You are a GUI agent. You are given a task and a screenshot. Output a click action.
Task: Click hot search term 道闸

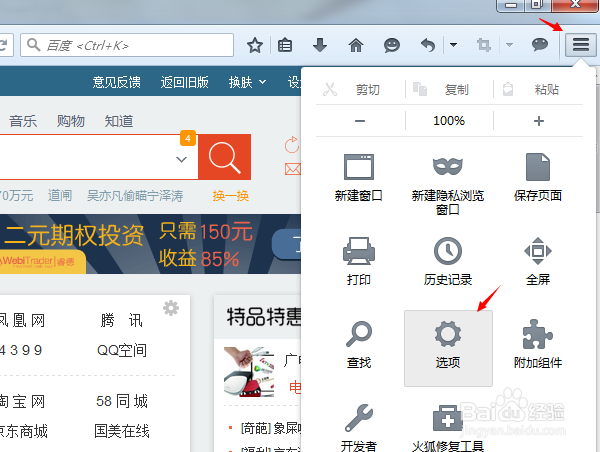pos(60,196)
